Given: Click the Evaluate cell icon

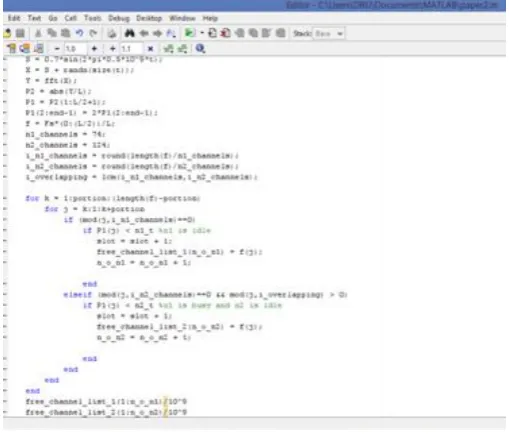Looking at the screenshot, I should click(x=11, y=49).
